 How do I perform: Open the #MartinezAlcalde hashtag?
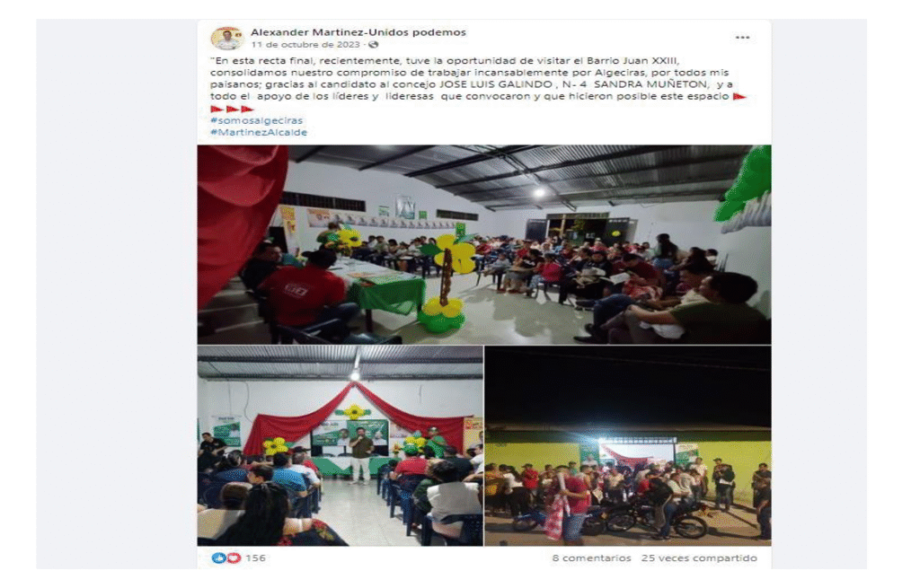[x=259, y=133]
